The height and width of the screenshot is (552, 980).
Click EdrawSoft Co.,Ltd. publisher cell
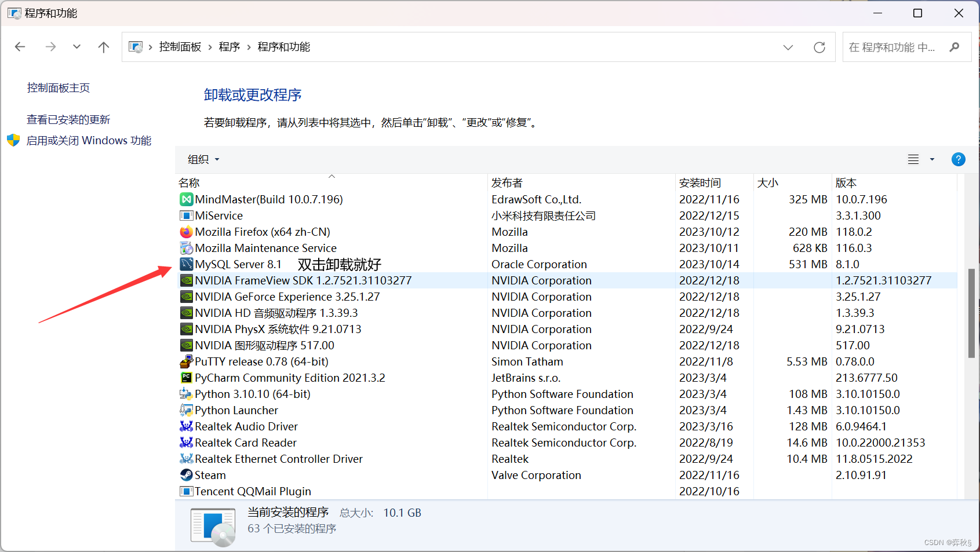pos(537,200)
